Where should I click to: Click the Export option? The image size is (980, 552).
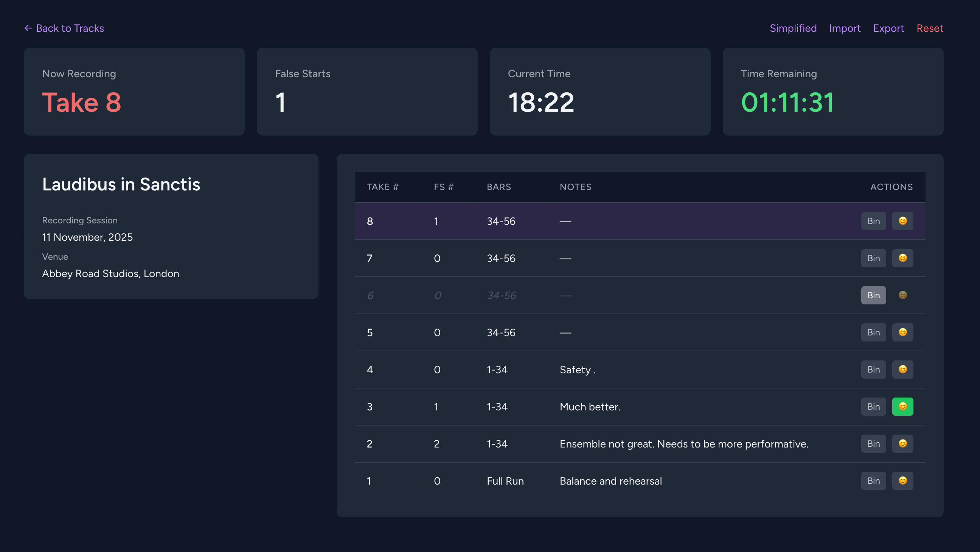(x=889, y=28)
